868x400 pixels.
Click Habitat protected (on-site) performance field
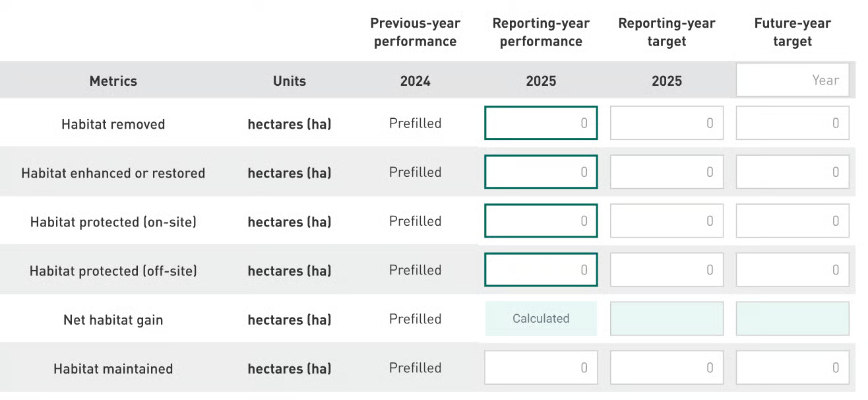tap(541, 221)
